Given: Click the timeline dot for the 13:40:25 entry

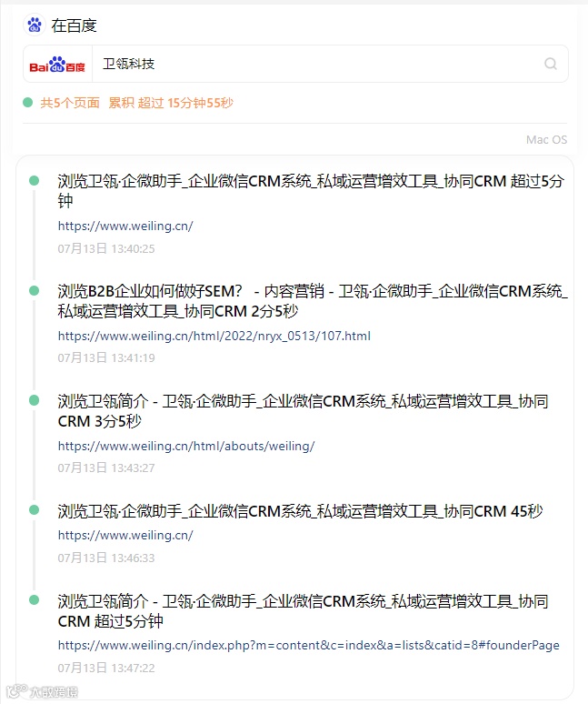Looking at the screenshot, I should tap(35, 180).
